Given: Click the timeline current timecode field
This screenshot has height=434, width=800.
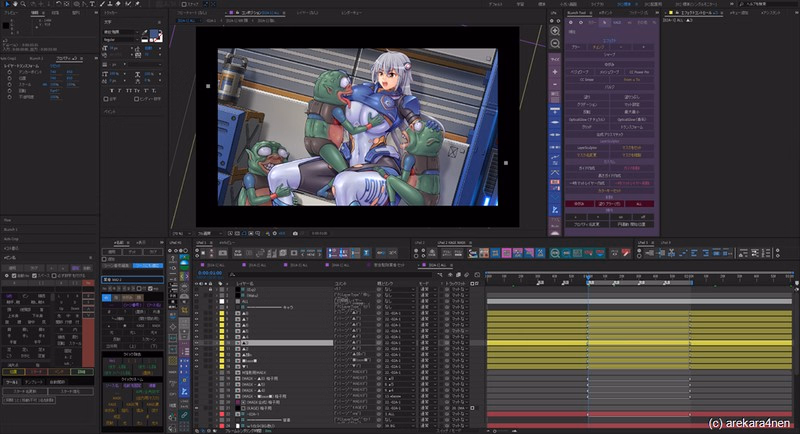Looking at the screenshot, I should click(x=209, y=271).
